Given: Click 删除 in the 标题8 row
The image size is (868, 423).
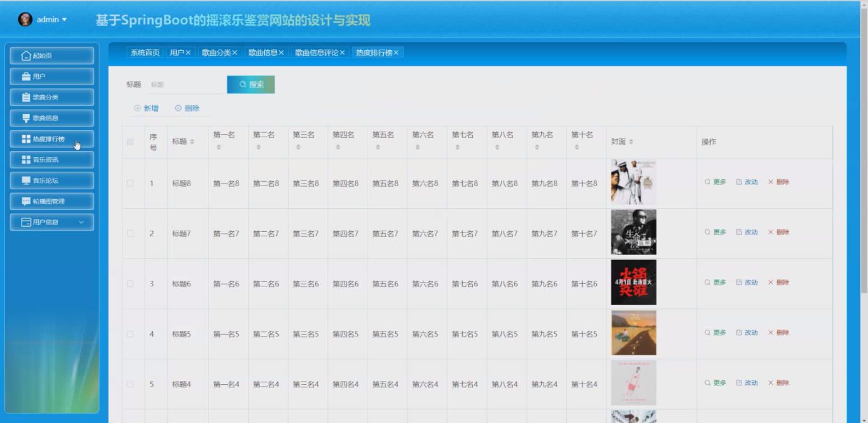Looking at the screenshot, I should point(778,182).
